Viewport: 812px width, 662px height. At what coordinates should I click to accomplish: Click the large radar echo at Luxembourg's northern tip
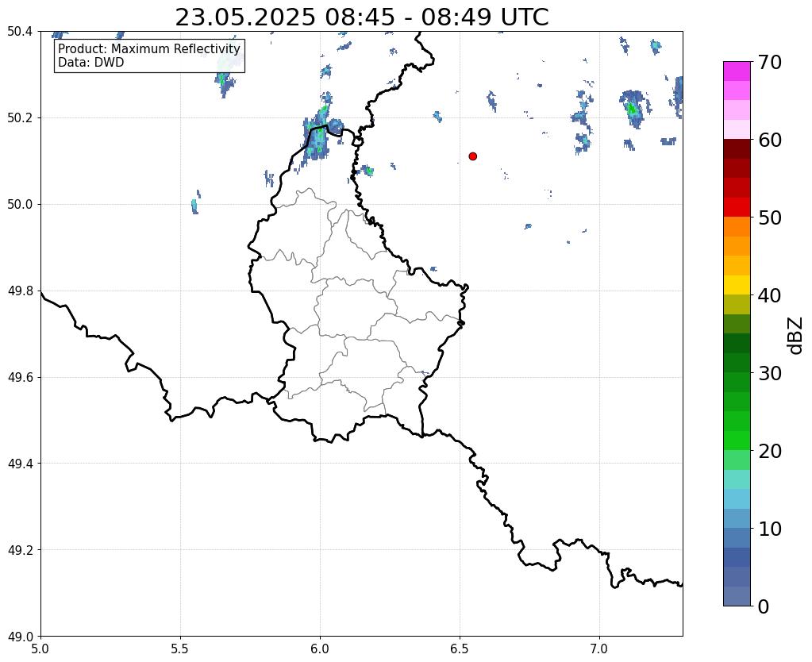pos(317,136)
